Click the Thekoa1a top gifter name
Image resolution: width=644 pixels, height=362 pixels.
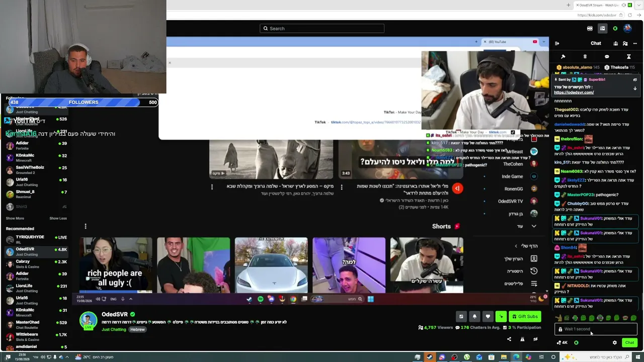tap(619, 67)
